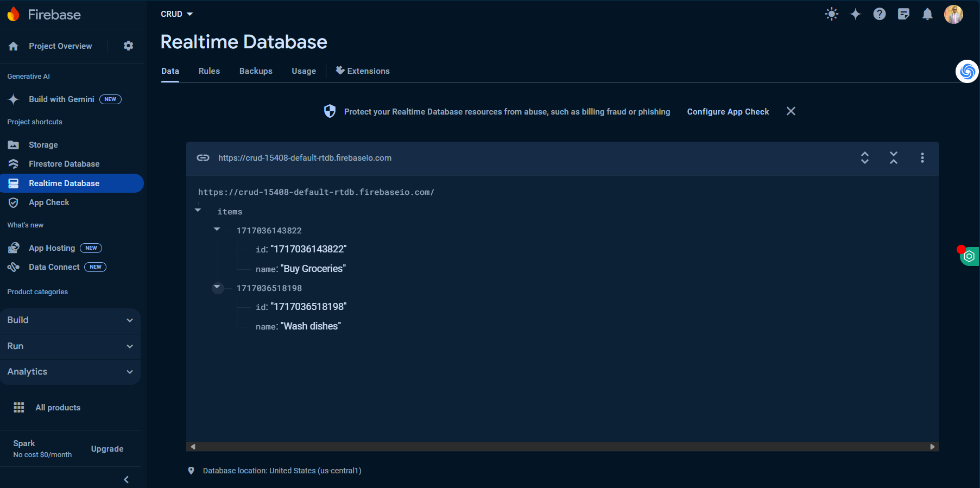This screenshot has height=488, width=980.
Task: Open App Check in sidebar
Action: tap(49, 202)
